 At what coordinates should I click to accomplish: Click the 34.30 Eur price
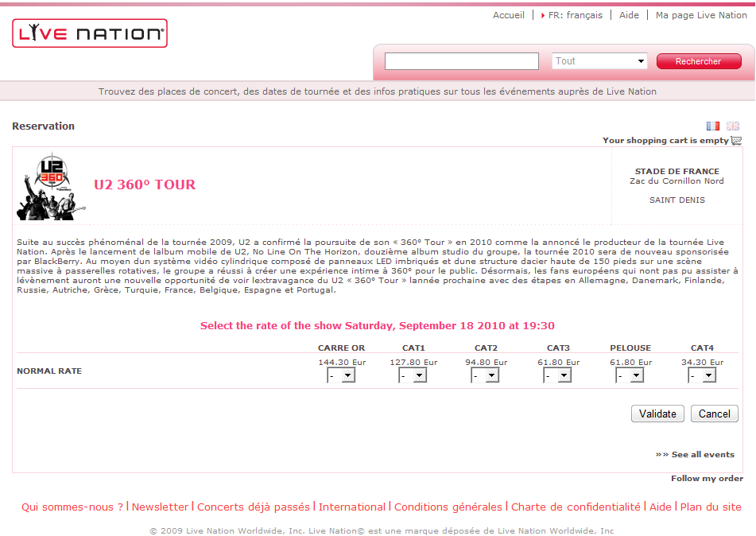click(703, 363)
